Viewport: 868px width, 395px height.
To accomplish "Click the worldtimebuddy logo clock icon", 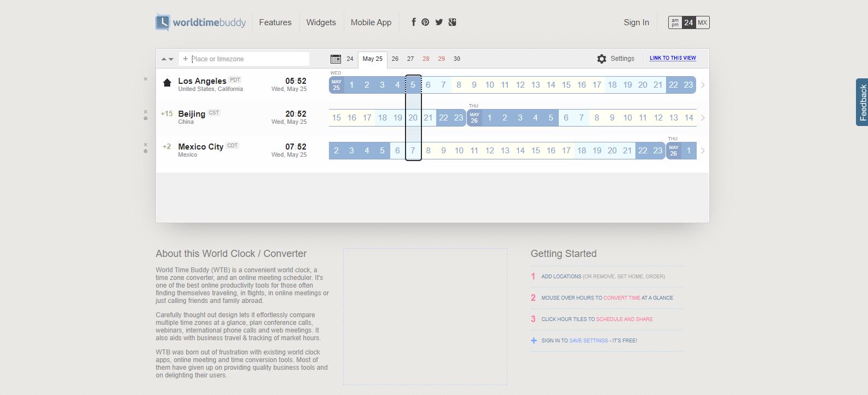I will click(163, 22).
